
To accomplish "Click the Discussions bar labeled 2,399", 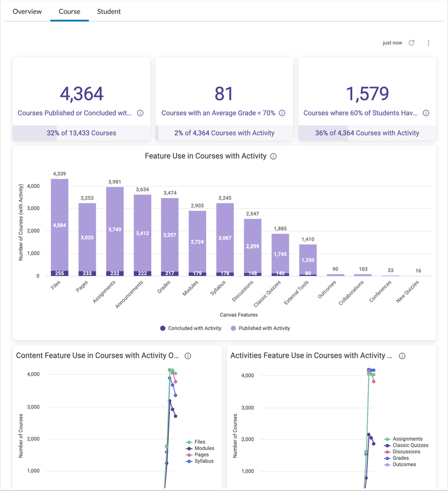I will pos(252,246).
